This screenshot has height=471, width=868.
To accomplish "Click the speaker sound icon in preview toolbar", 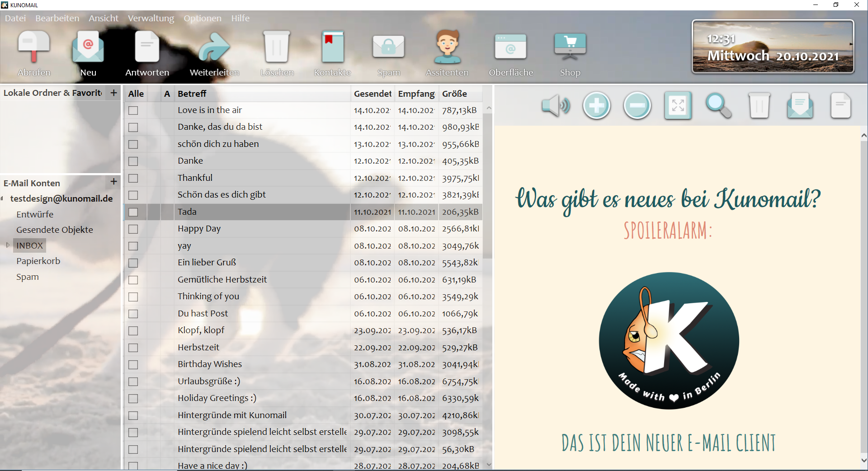I will (556, 106).
